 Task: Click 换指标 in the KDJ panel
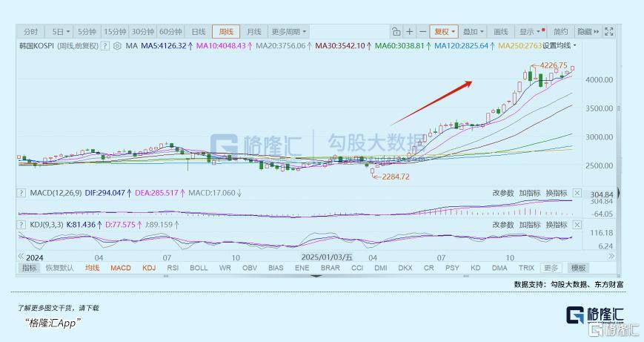(557, 225)
